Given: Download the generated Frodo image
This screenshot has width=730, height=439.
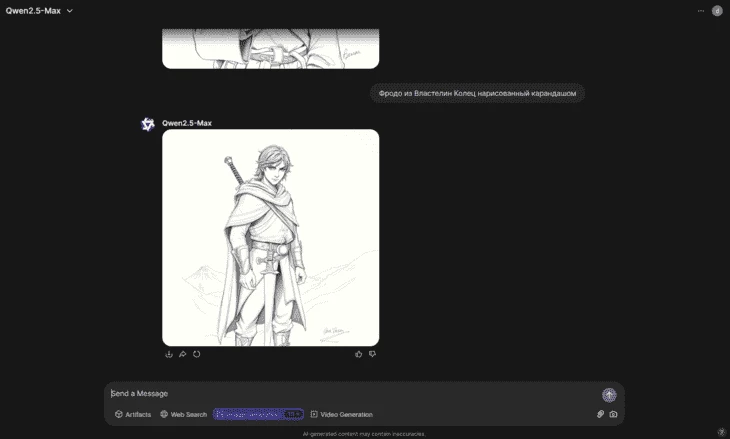Looking at the screenshot, I should click(x=169, y=354).
